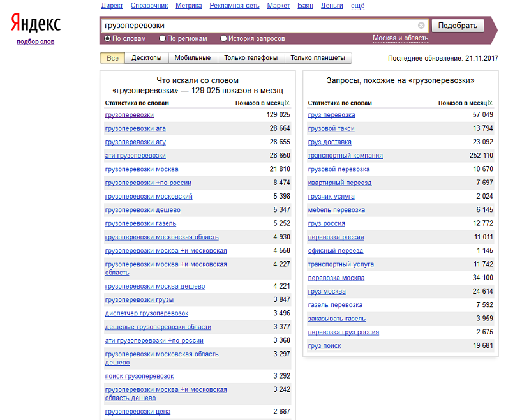Screen dimensions: 522x420
Task: Select the 'По словам' radio button
Action: (108, 39)
